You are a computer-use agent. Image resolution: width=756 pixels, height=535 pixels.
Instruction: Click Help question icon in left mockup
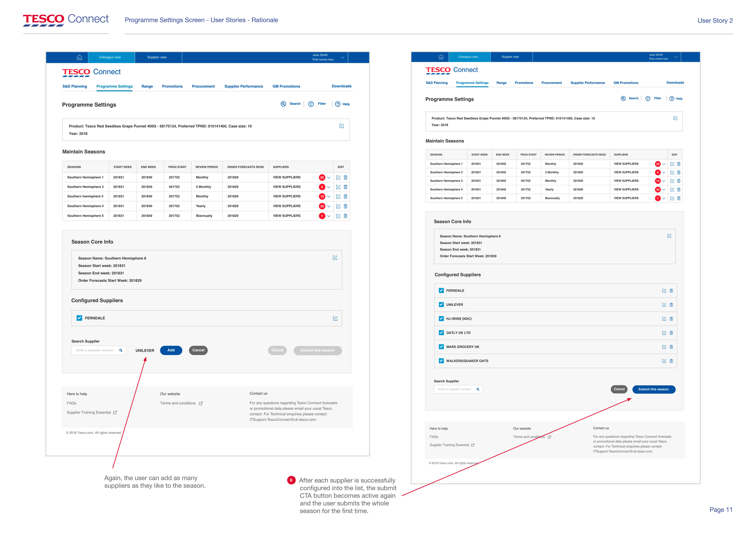pyautogui.click(x=338, y=104)
